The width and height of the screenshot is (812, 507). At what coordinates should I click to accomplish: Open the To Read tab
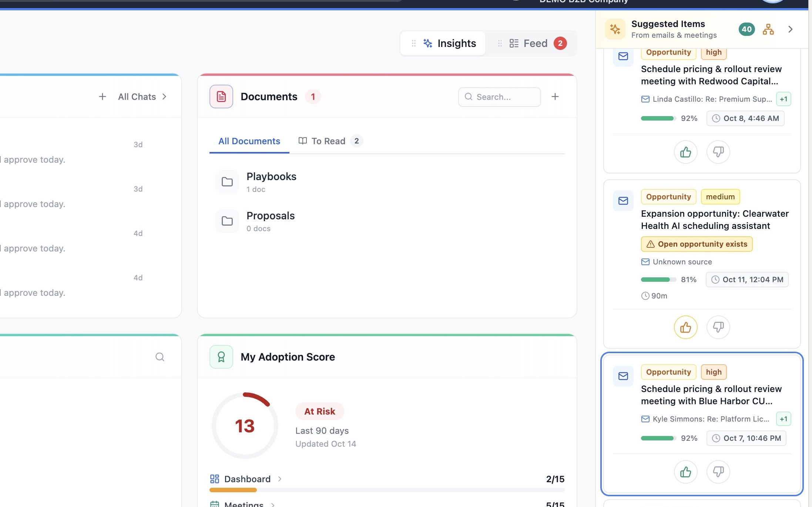pyautogui.click(x=330, y=141)
